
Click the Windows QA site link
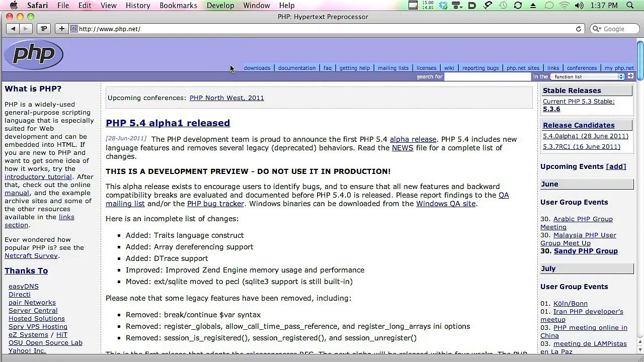pyautogui.click(x=446, y=204)
